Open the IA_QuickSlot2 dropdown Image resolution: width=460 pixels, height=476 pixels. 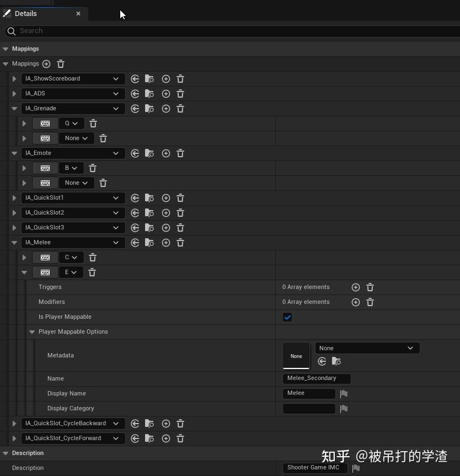pyautogui.click(x=72, y=212)
